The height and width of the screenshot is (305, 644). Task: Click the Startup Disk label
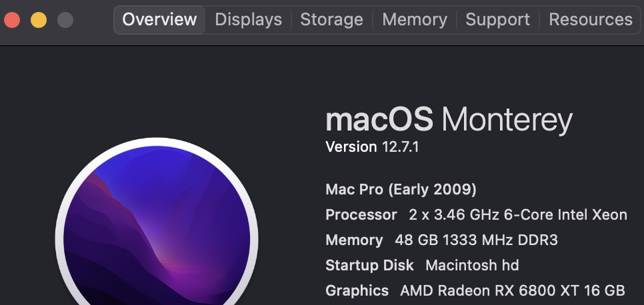(369, 265)
